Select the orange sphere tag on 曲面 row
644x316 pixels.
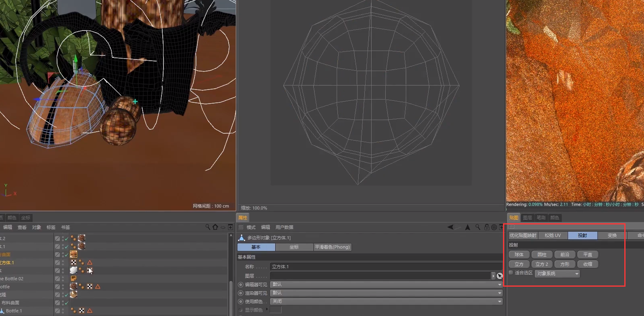(74, 254)
